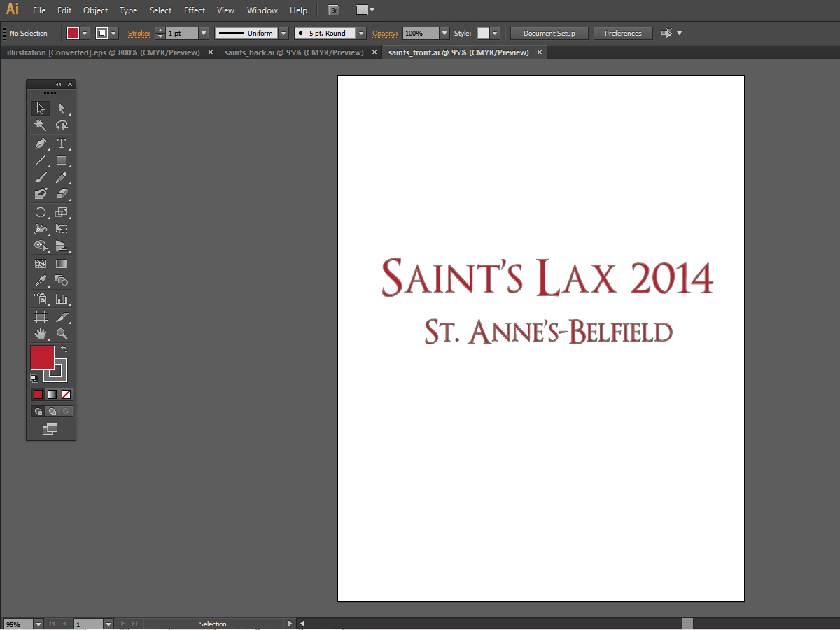Select the Hand tool
Image resolution: width=840 pixels, height=630 pixels.
pos(41,334)
